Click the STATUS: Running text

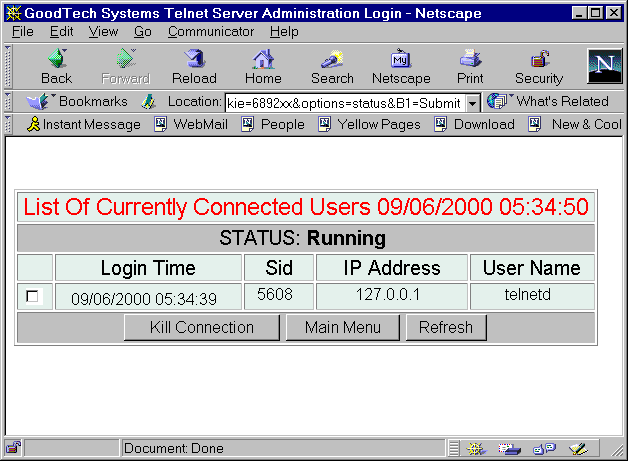click(302, 238)
